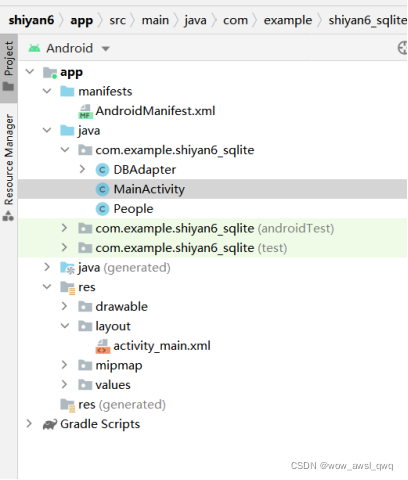Image resolution: width=408 pixels, height=480 pixels.
Task: Open the Resource Manager side tab
Action: coord(9,167)
